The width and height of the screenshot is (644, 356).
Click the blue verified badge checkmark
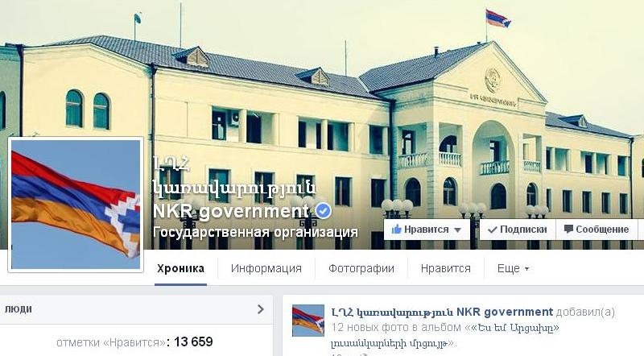[324, 211]
